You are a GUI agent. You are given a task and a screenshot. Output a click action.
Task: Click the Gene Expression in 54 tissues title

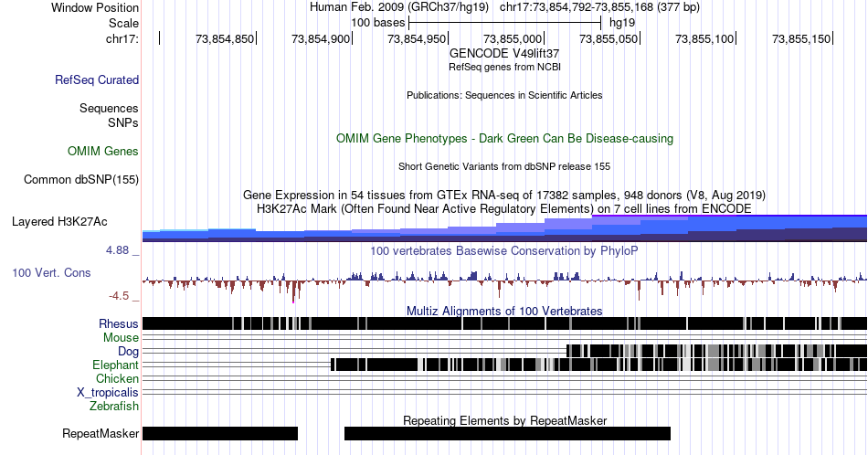pos(504,195)
